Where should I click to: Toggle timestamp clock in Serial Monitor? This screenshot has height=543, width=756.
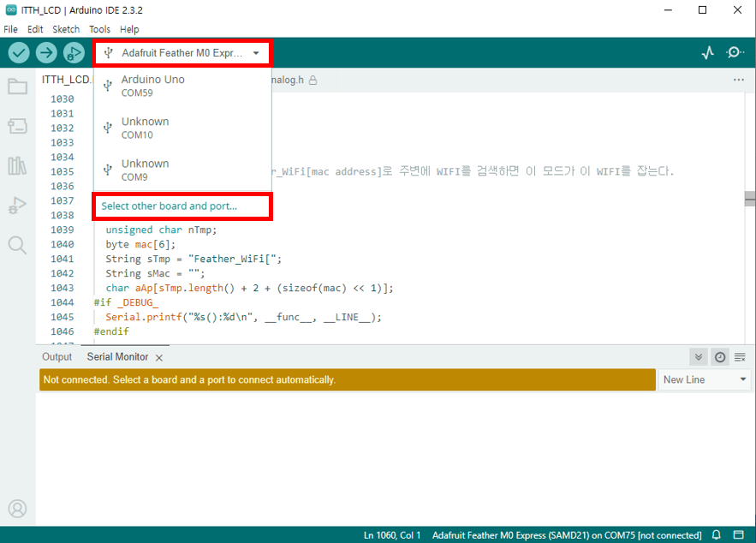point(720,357)
